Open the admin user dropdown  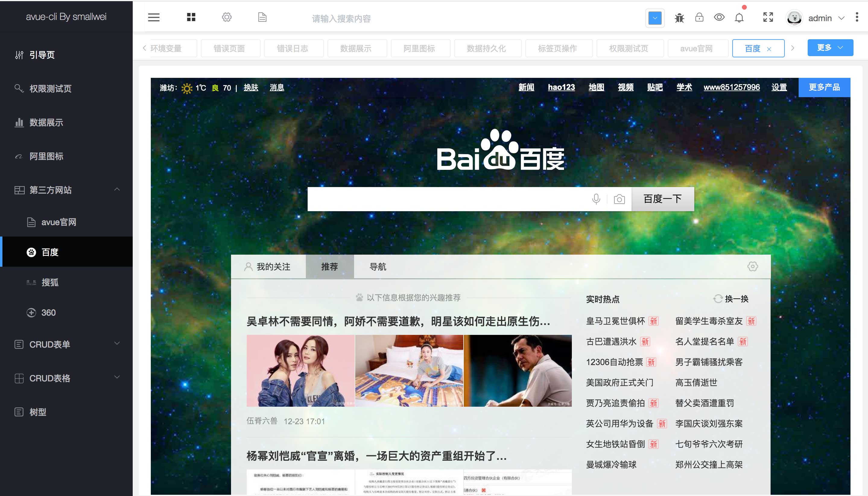(x=826, y=18)
